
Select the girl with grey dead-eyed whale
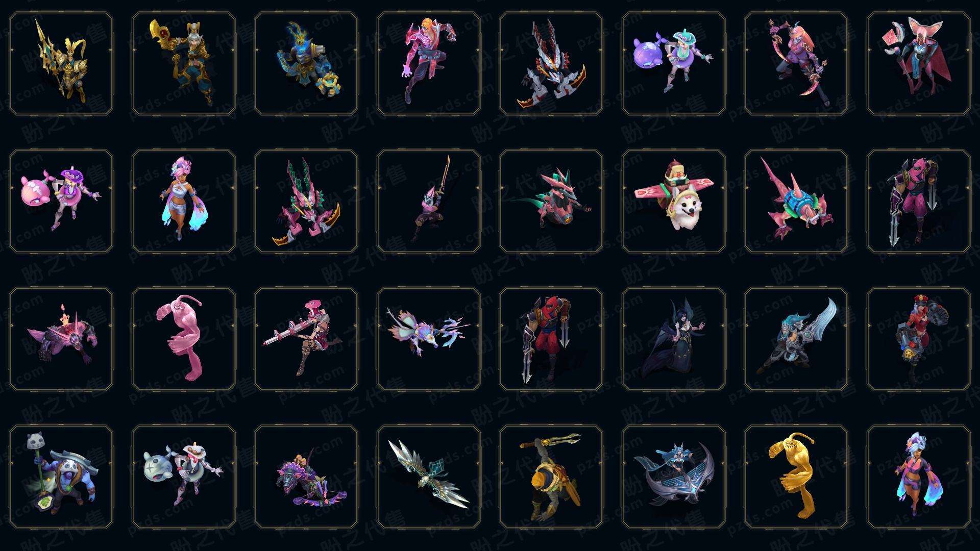point(184,477)
